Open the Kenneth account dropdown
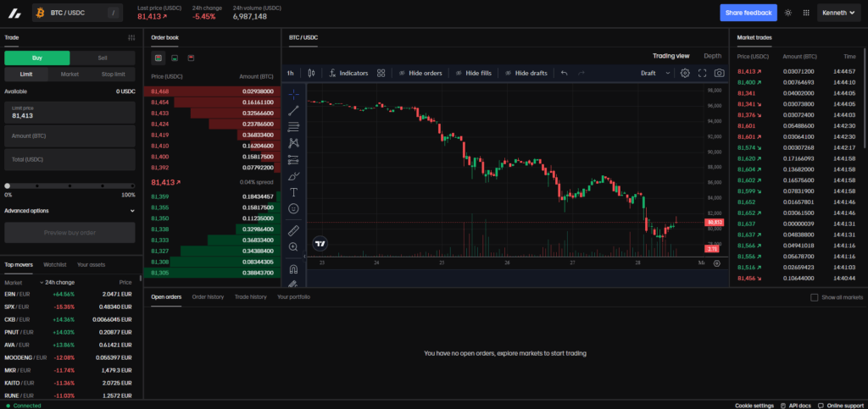 click(x=838, y=13)
